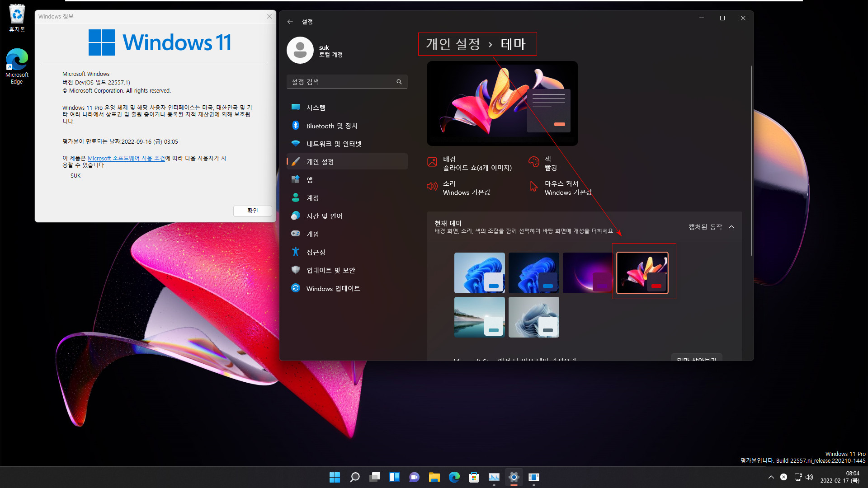Click network icon in system tray
This screenshot has height=488, width=868.
798,477
